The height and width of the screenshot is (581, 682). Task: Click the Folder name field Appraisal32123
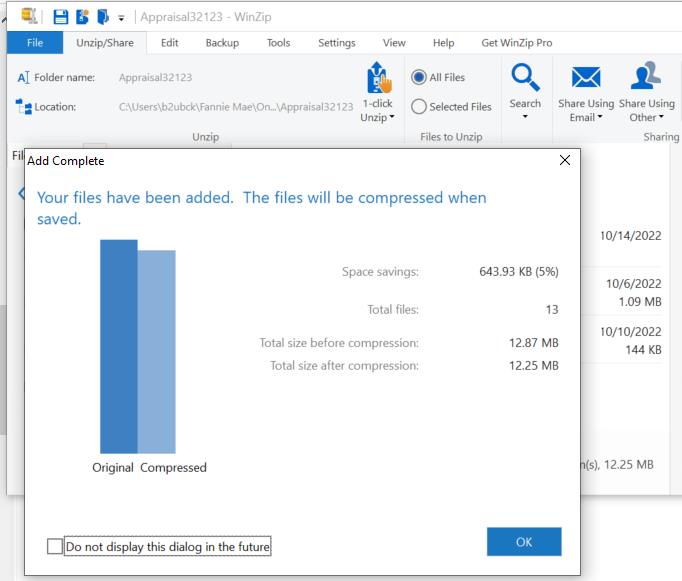pos(155,77)
